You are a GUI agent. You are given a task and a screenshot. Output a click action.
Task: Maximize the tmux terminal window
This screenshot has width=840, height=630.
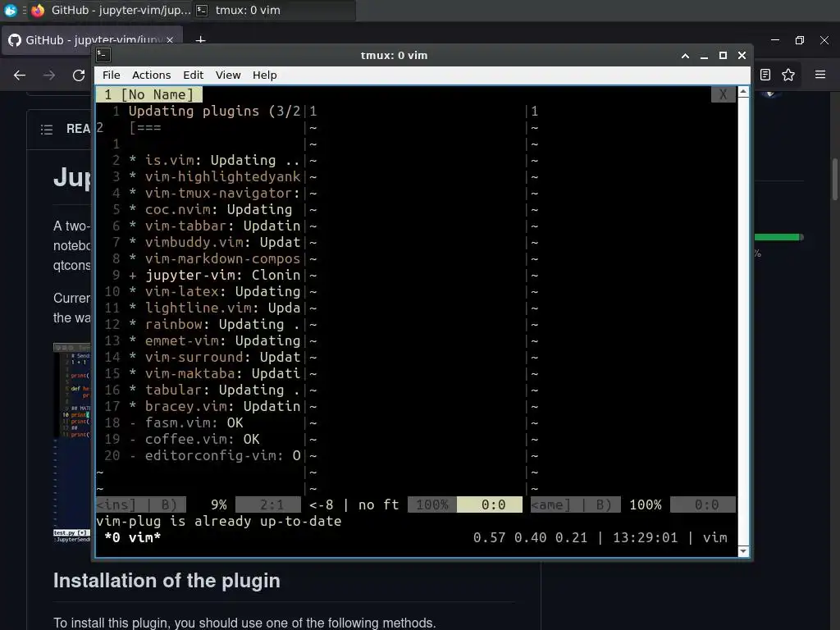click(723, 55)
